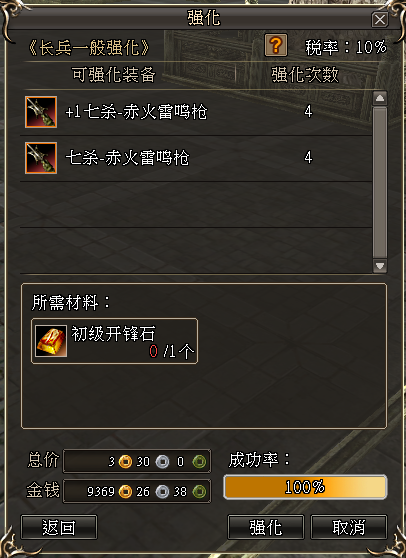Viewport: 406px width, 558px height.
Task: Click the 强化 enhance button
Action: coord(265,527)
